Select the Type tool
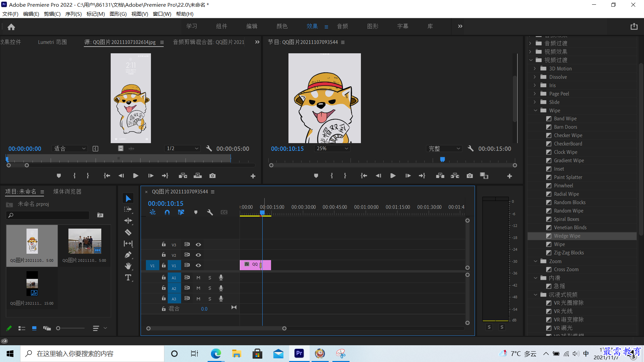This screenshot has height=362, width=644. pyautogui.click(x=128, y=278)
